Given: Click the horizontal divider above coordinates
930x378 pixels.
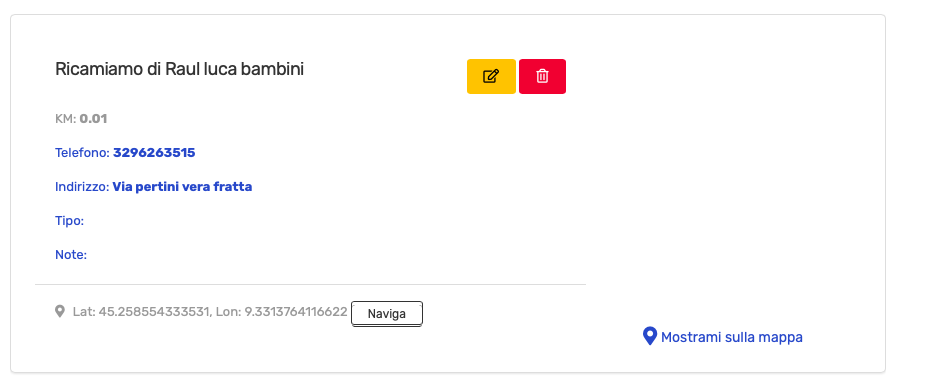Looking at the screenshot, I should pos(310,285).
